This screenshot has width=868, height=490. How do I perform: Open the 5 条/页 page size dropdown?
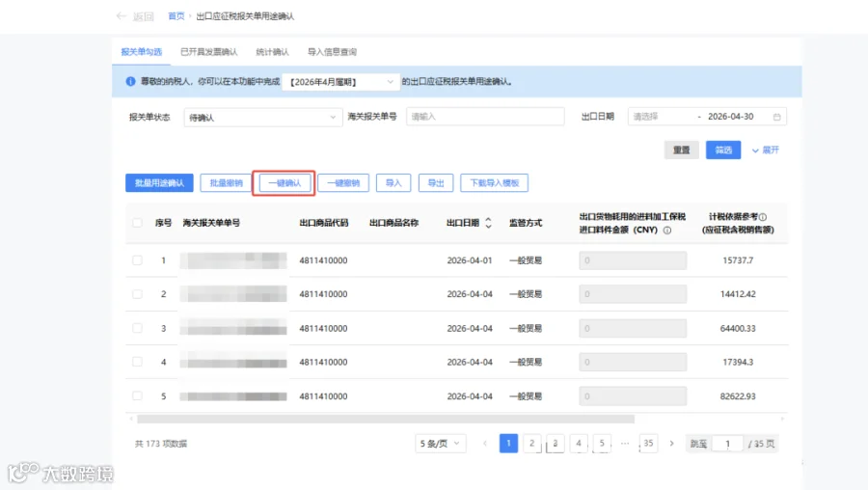tap(440, 444)
